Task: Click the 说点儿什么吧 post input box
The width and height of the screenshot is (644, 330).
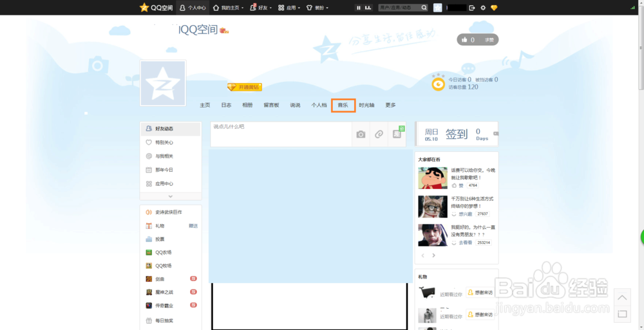Action: [281, 134]
